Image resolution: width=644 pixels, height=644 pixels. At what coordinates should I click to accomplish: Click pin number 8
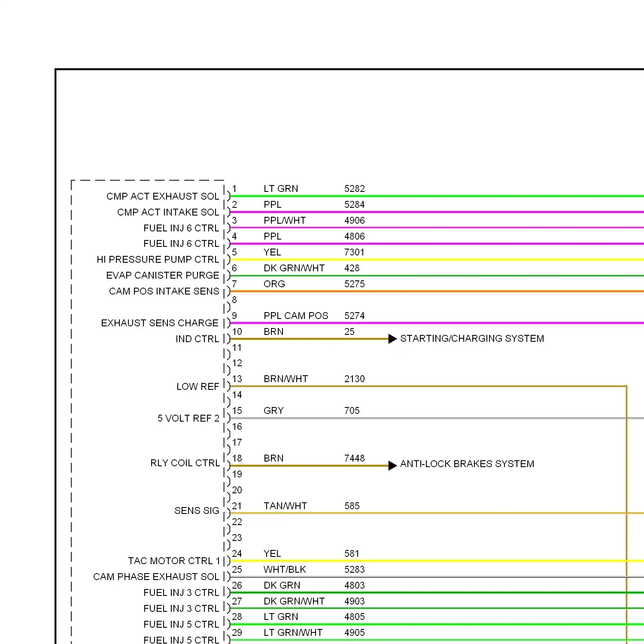click(x=234, y=300)
